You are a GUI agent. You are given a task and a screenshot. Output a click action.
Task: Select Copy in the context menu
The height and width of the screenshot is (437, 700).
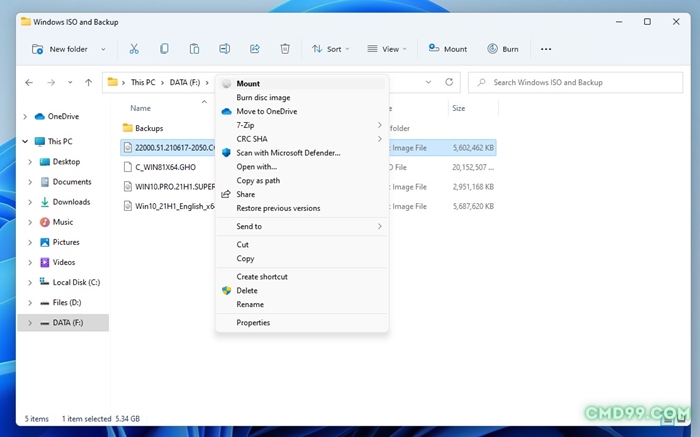[x=302, y=258]
